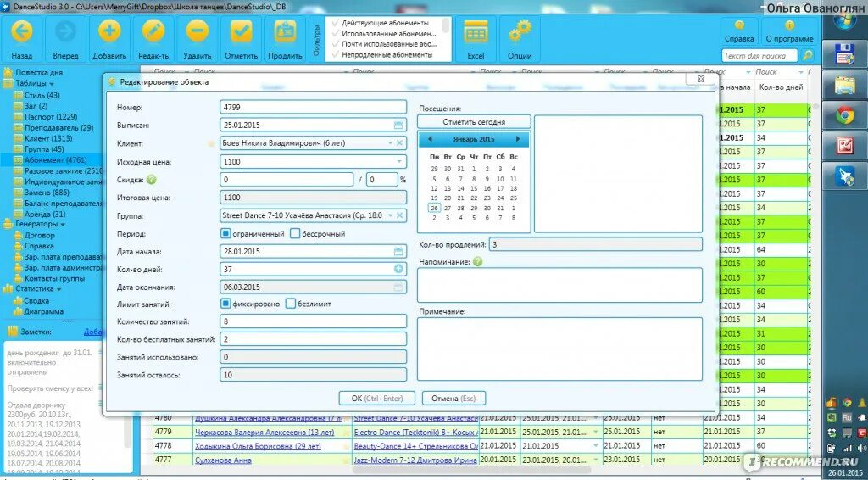The height and width of the screenshot is (480, 868).
Task: Clear the Клиент field with the X icon
Action: tap(400, 142)
